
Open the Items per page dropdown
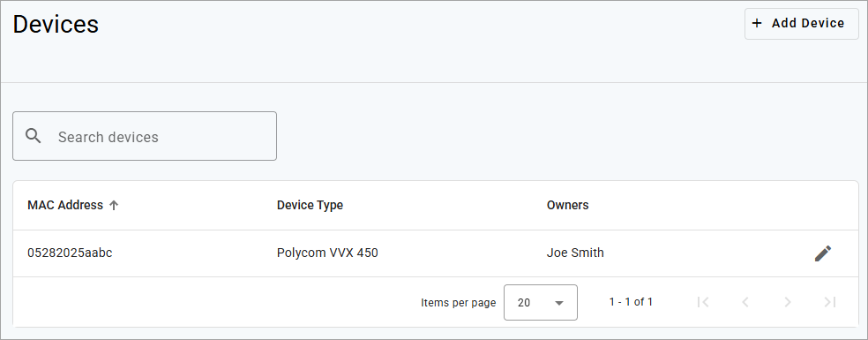tap(540, 302)
